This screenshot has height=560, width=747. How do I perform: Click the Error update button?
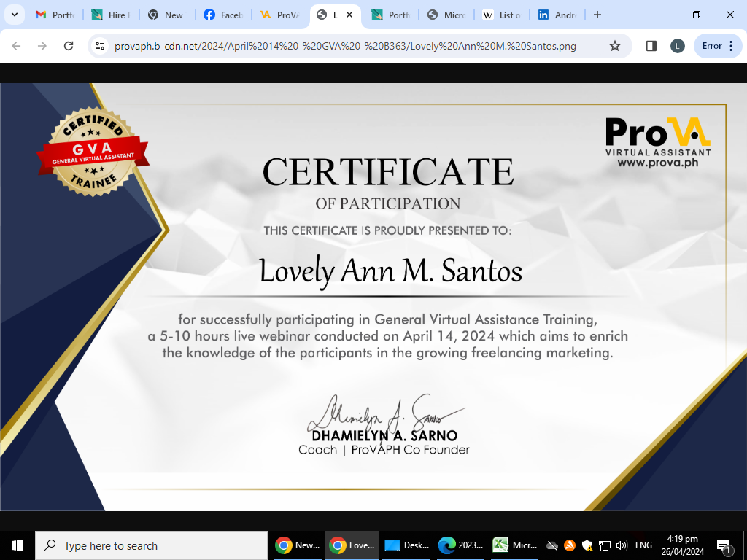point(712,46)
